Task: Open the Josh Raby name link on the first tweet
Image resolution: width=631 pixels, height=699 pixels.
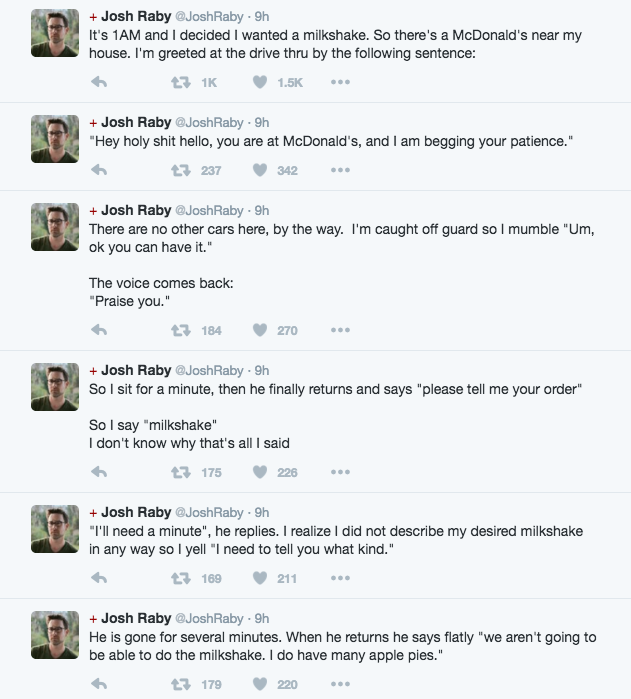Action: tap(136, 16)
